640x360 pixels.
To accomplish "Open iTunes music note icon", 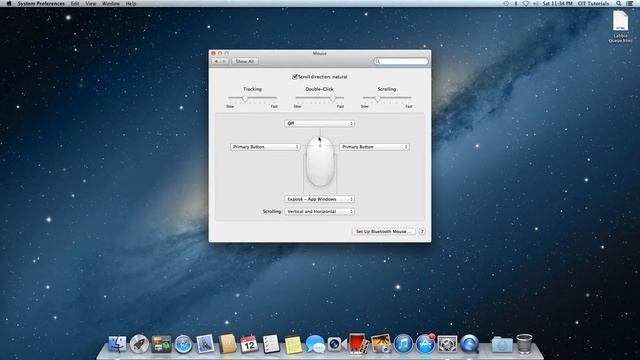I will coord(403,344).
